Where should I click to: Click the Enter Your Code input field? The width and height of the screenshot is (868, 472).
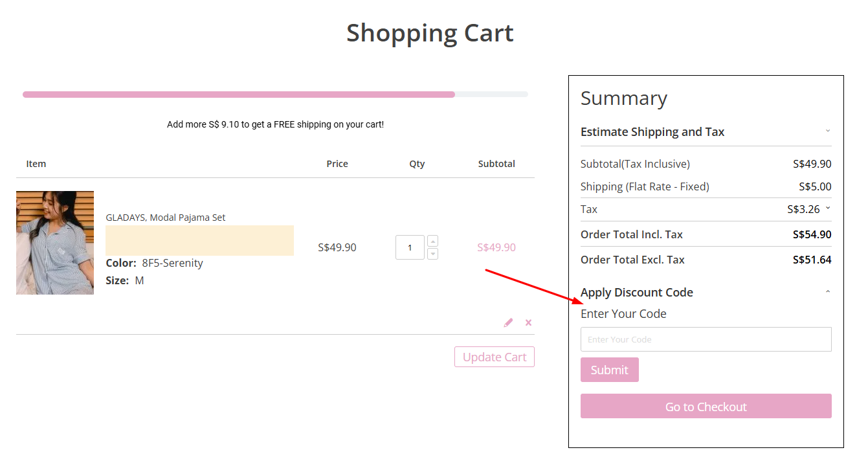[x=706, y=339]
